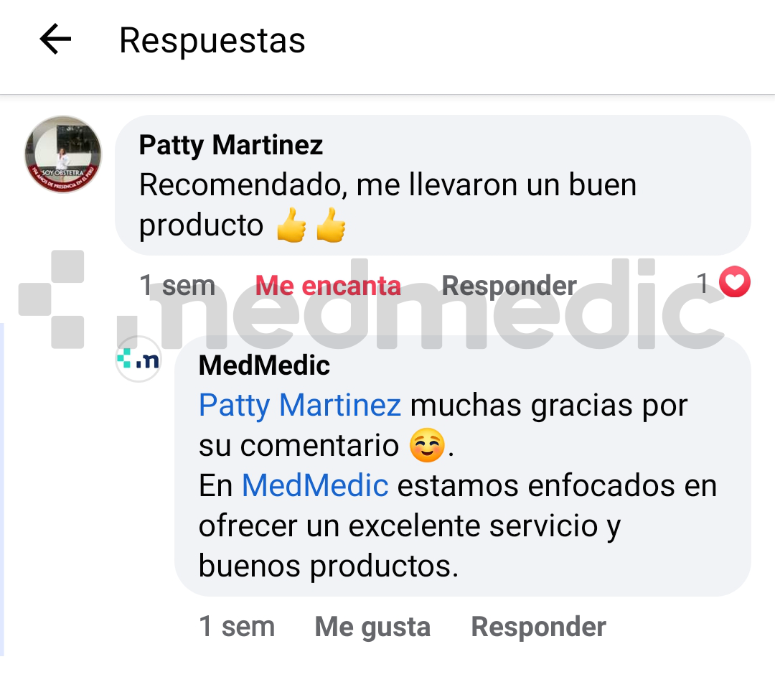Select Patty's comment text bubble

433,185
